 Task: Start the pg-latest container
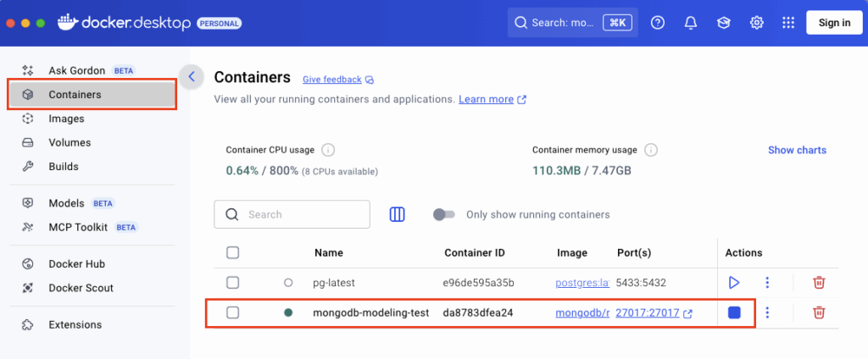(733, 283)
